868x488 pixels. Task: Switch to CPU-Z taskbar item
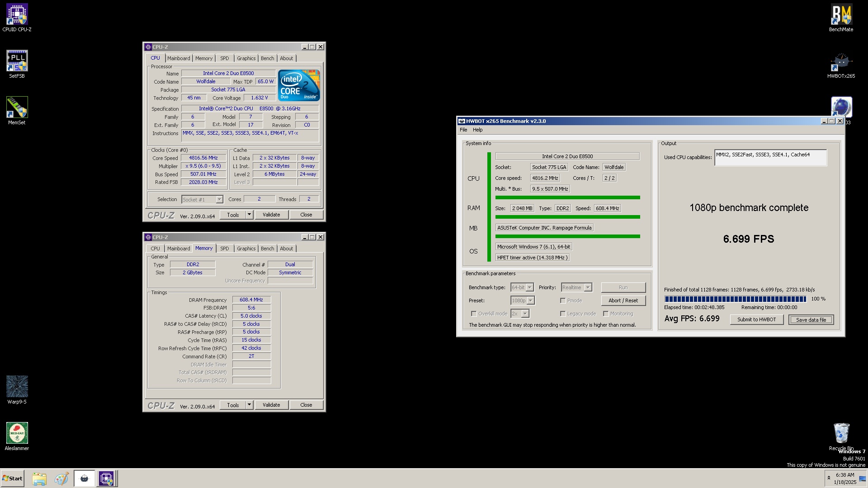[x=107, y=479]
